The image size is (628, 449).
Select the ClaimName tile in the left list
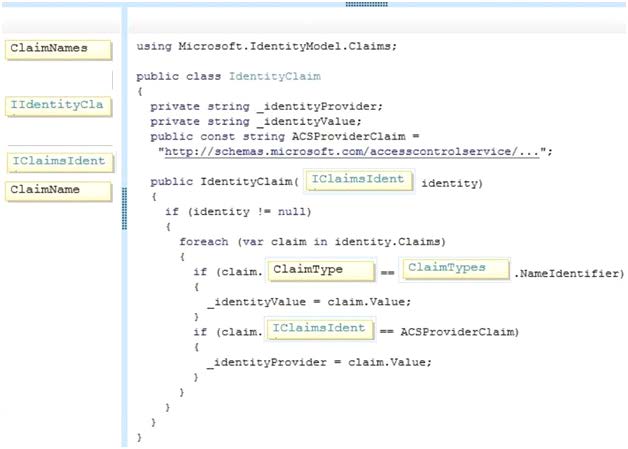click(x=58, y=191)
